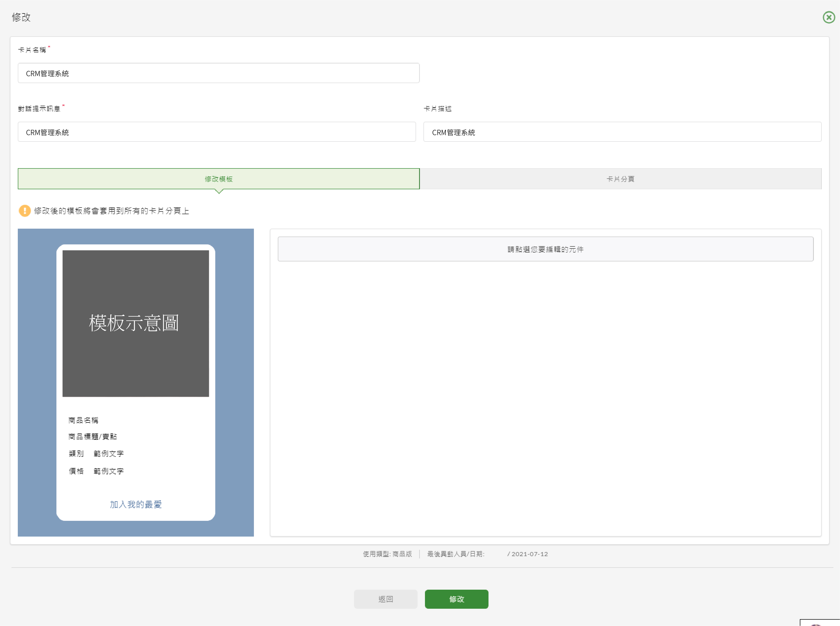Image resolution: width=840 pixels, height=626 pixels.
Task: Select the 商品名稱 text in card preview
Action: coord(83,420)
